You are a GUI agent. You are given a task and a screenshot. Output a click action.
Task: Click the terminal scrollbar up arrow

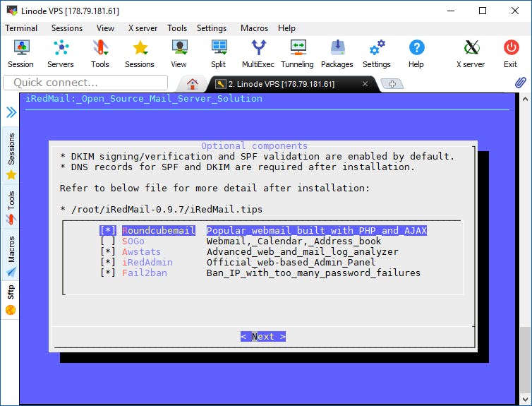[525, 99]
